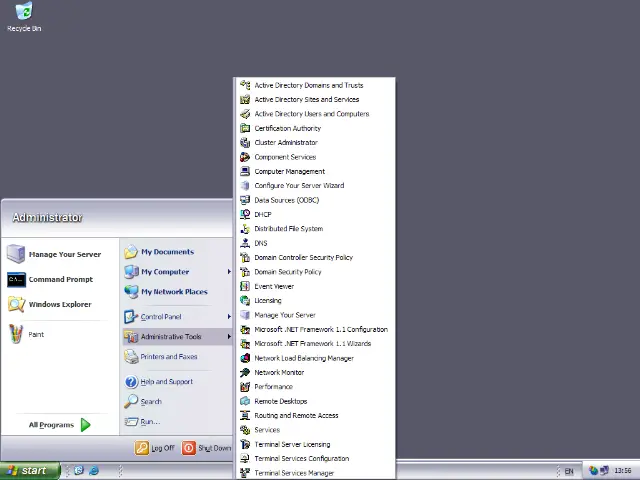Viewport: 640px width, 480px height.
Task: Open the Recycle Bin desktop icon
Action: (23, 12)
